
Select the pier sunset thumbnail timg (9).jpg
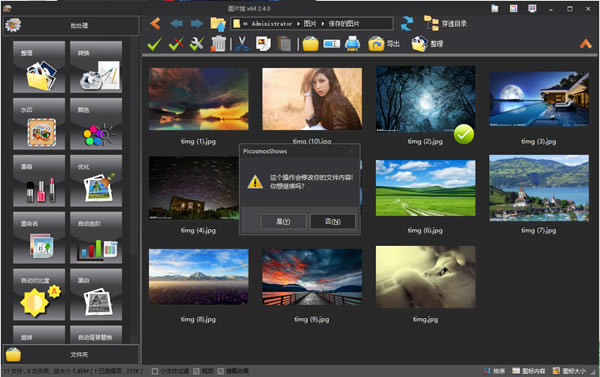pyautogui.click(x=312, y=277)
